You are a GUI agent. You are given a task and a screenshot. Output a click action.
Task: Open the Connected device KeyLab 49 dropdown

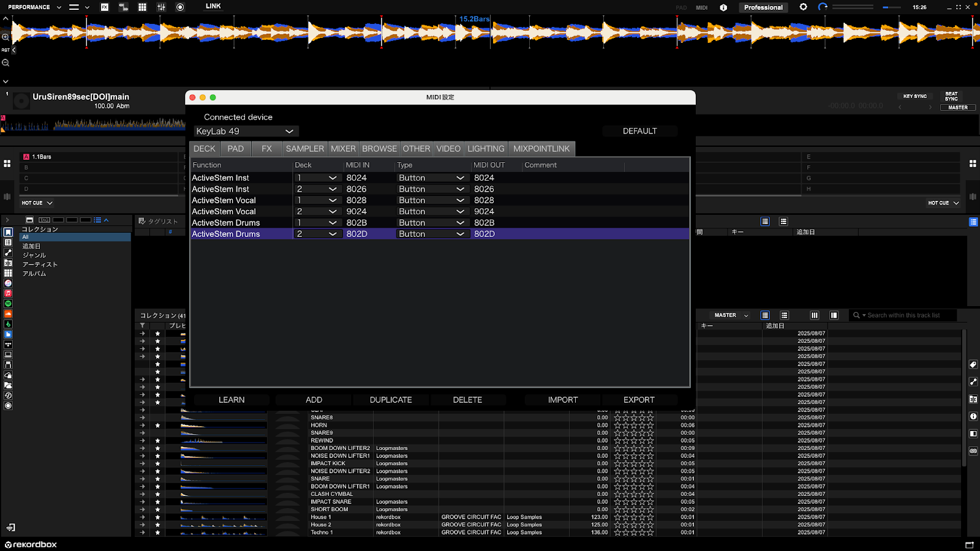[x=246, y=131]
